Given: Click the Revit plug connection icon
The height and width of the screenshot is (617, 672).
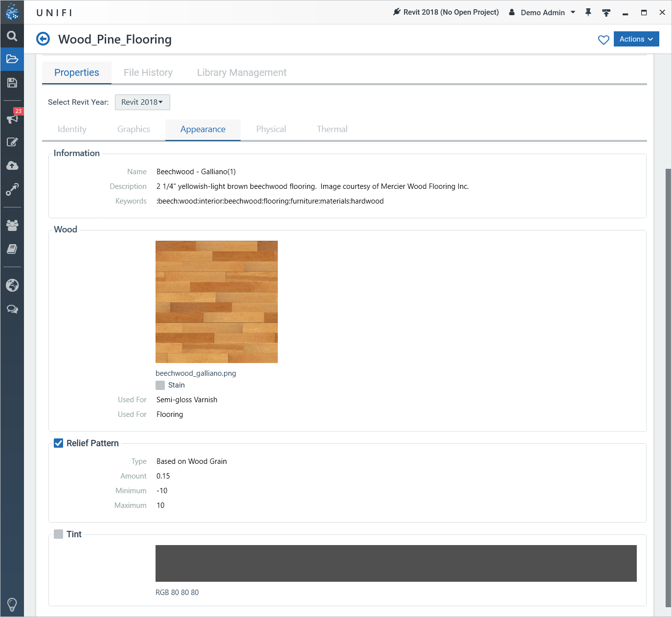Looking at the screenshot, I should (397, 12).
